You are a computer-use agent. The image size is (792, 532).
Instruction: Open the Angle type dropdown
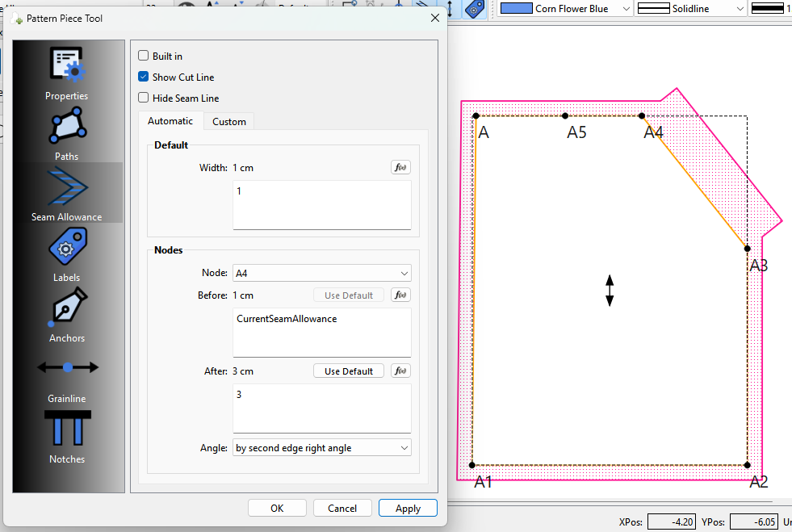[322, 448]
